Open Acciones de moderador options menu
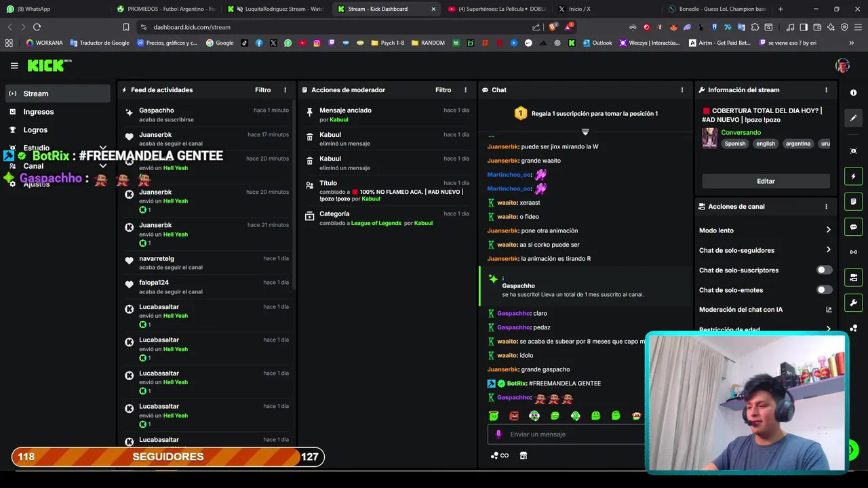 [465, 90]
